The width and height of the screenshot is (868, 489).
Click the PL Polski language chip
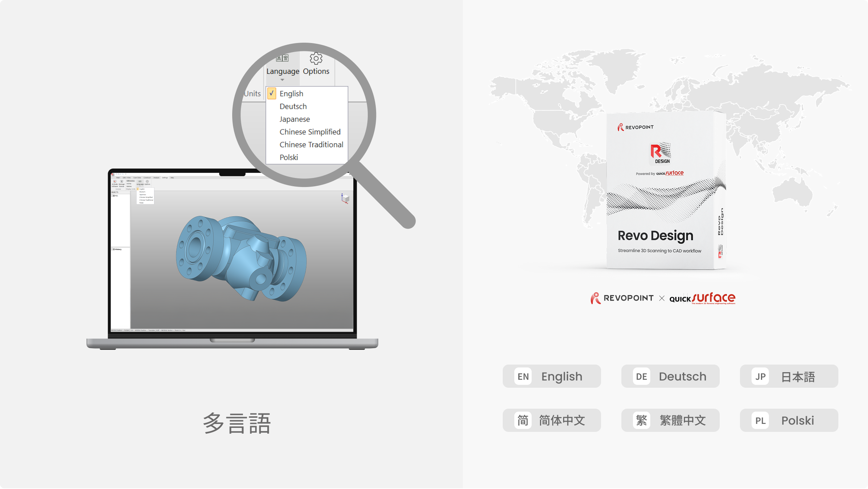point(789,421)
